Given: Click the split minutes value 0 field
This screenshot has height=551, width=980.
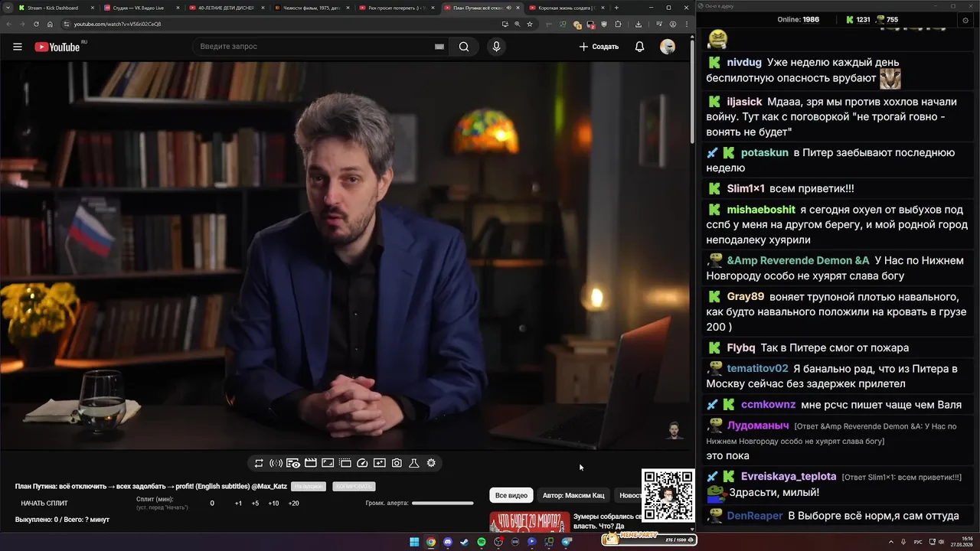Looking at the screenshot, I should tap(212, 504).
